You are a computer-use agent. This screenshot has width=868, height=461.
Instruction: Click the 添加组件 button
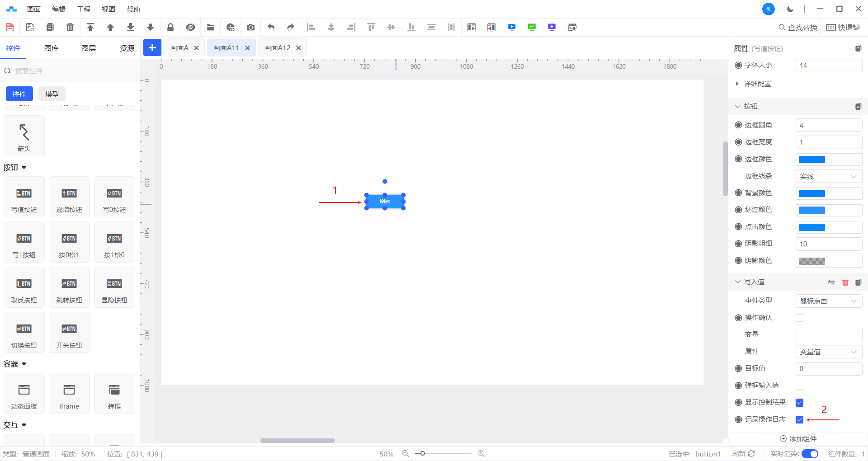point(798,438)
